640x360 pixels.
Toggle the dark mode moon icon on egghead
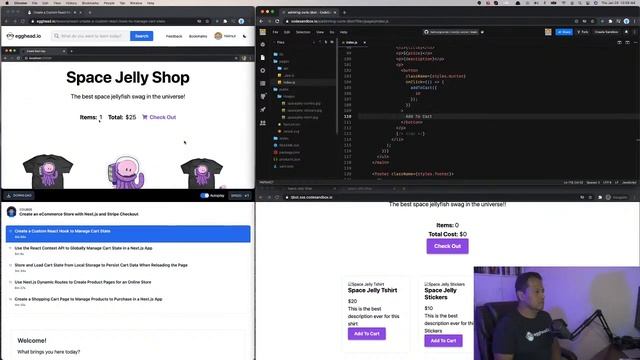[244, 36]
